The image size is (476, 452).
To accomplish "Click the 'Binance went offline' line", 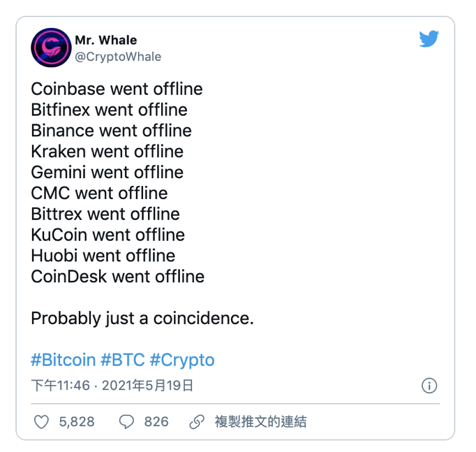I will pyautogui.click(x=112, y=131).
